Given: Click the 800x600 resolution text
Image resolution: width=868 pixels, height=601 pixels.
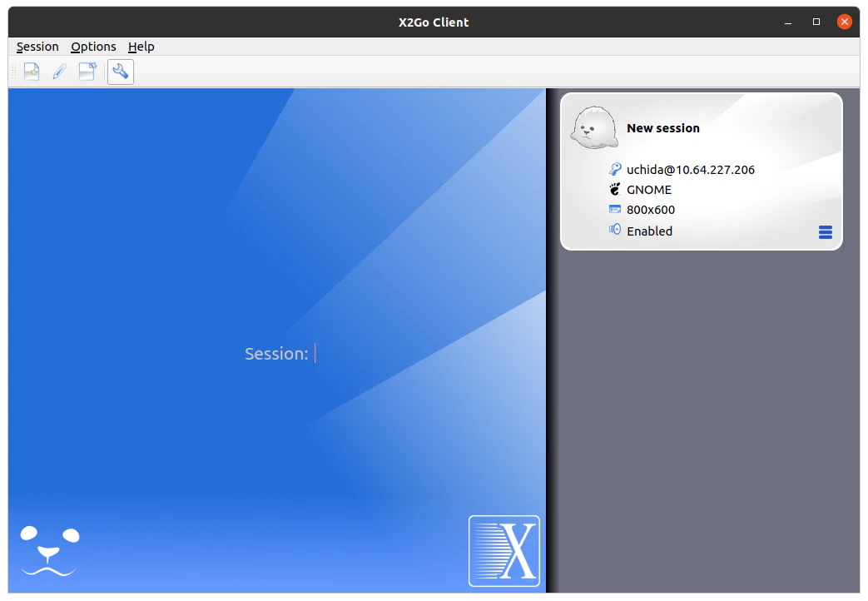Looking at the screenshot, I should pyautogui.click(x=651, y=210).
